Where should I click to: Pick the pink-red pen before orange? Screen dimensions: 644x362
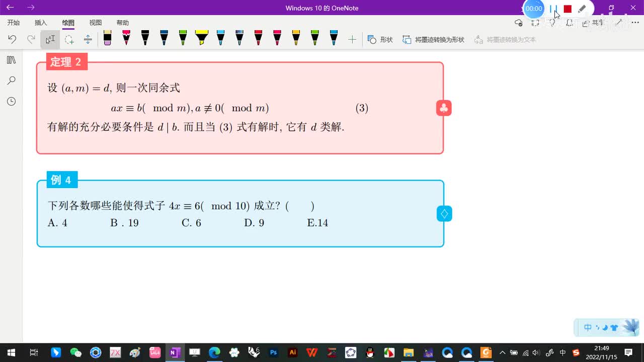[277, 38]
